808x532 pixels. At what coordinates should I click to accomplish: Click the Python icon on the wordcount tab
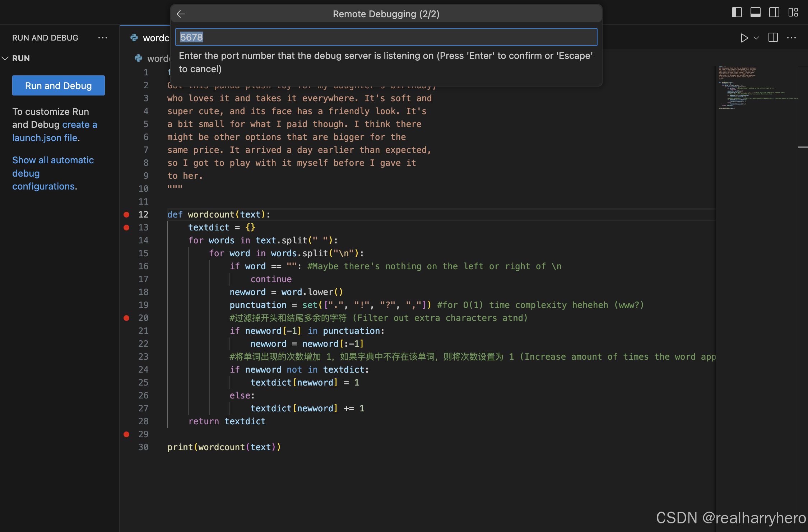coord(134,38)
